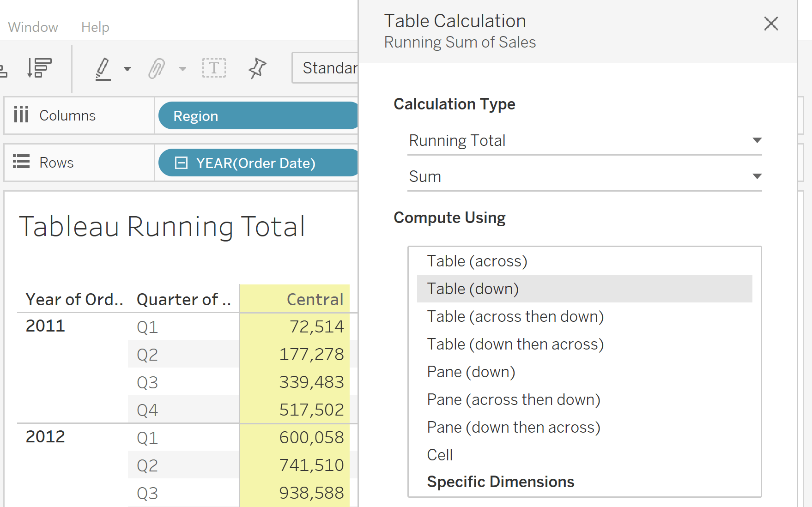Click the Central column header
This screenshot has height=507, width=812.
click(315, 300)
